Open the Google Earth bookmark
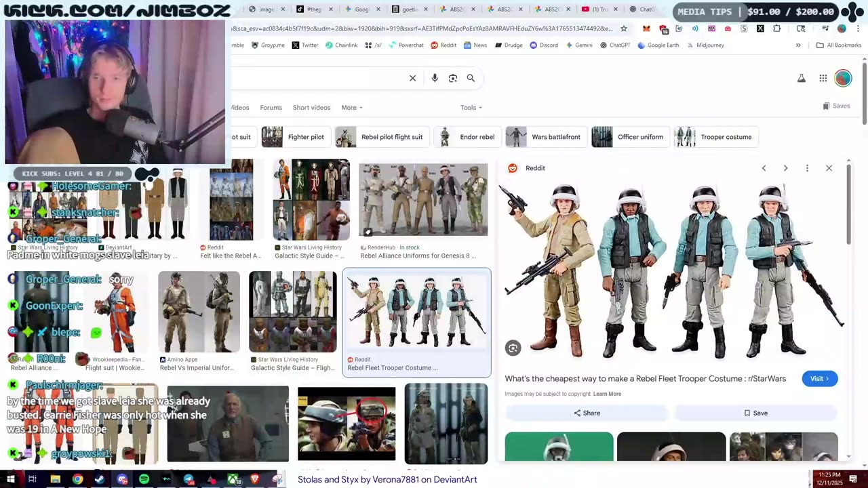The image size is (868, 488). tap(658, 45)
